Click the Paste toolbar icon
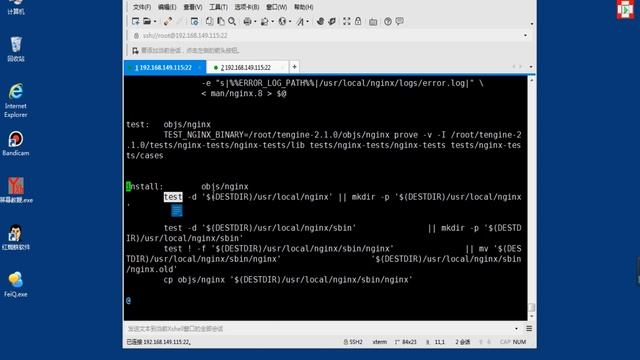The height and width of the screenshot is (360, 640). click(221, 21)
